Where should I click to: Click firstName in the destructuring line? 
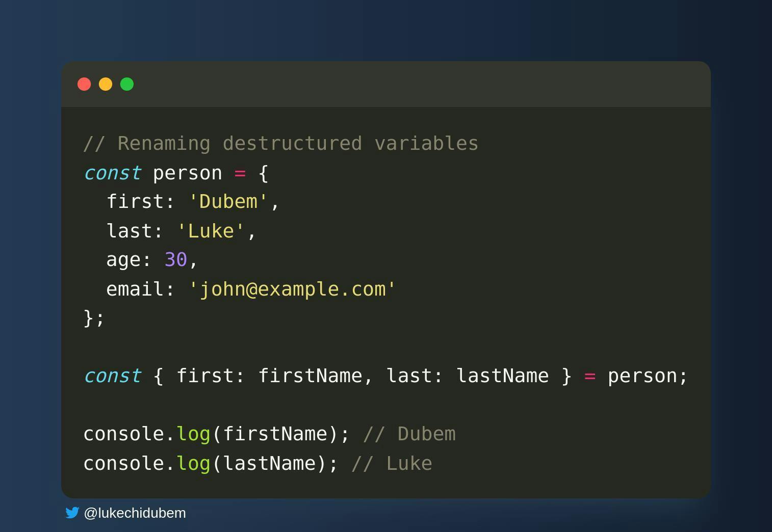click(310, 376)
